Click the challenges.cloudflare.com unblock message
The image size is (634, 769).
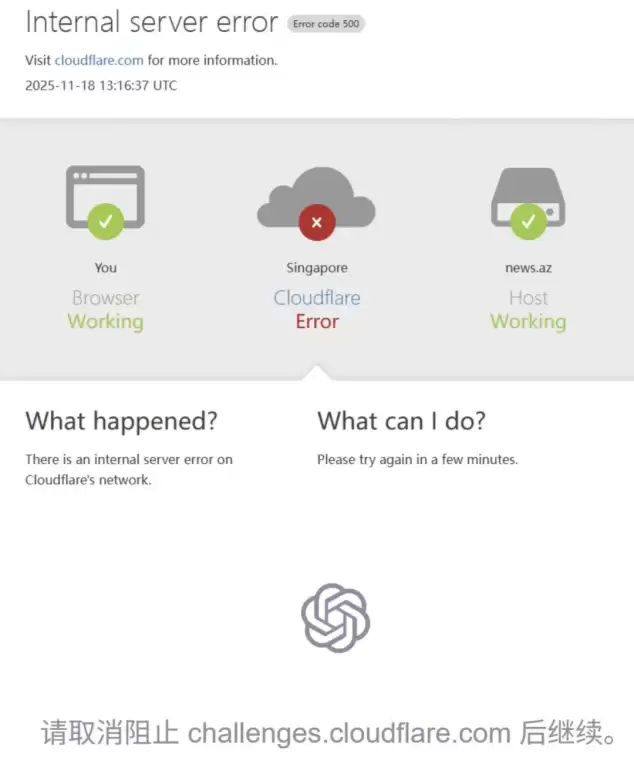pos(329,733)
